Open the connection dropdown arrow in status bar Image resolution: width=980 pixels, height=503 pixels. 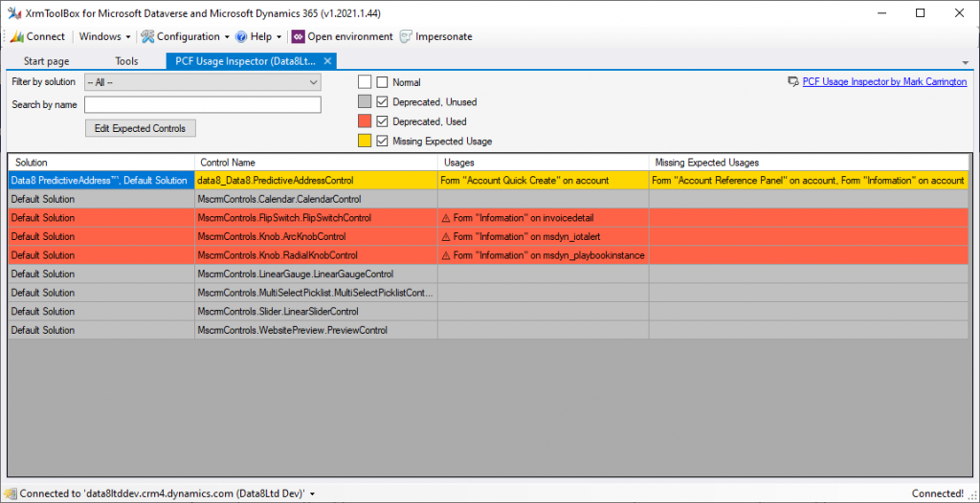tap(314, 493)
